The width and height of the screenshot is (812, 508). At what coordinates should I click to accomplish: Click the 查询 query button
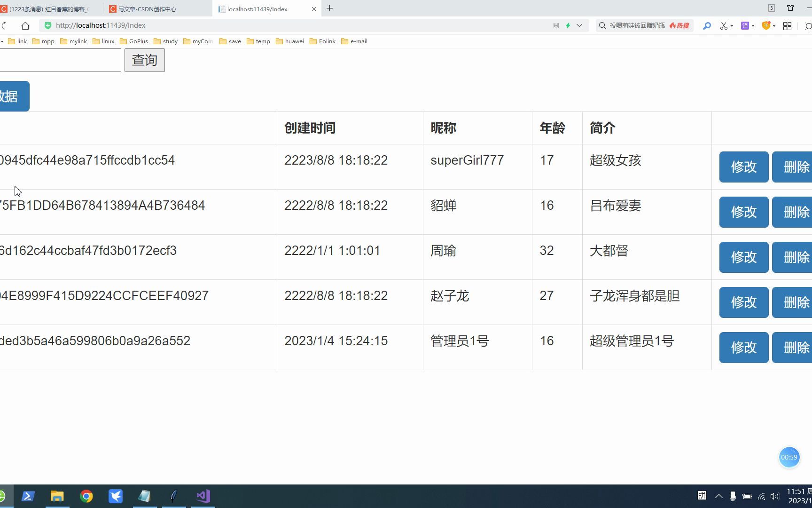coord(144,60)
